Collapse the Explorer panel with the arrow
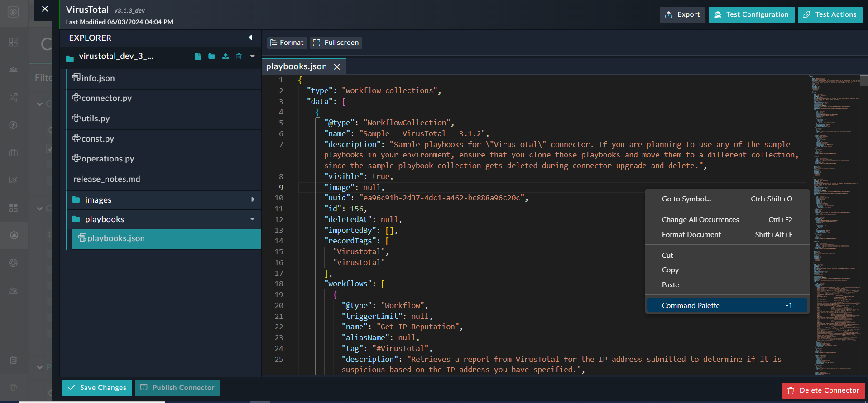The width and height of the screenshot is (868, 403). [250, 38]
